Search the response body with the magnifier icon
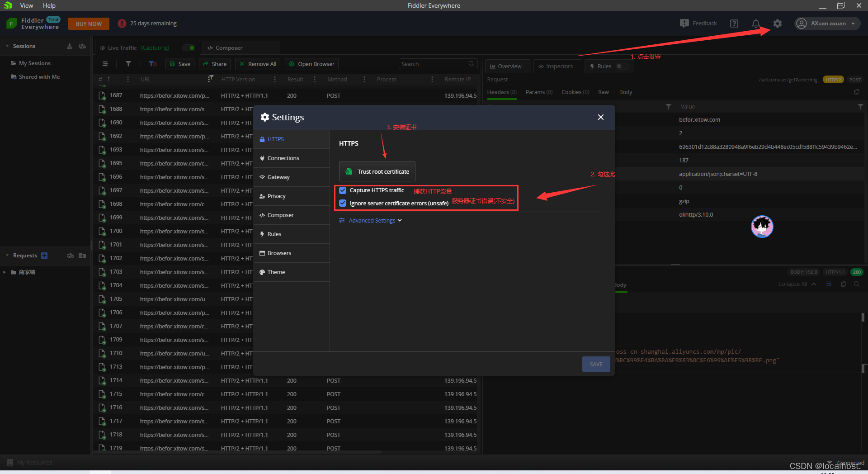 tap(857, 284)
